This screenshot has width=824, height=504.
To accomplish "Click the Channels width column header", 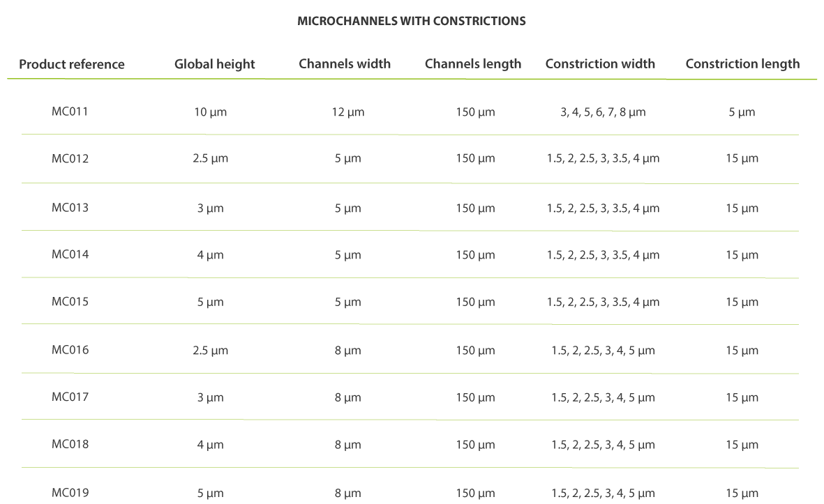I will click(345, 64).
